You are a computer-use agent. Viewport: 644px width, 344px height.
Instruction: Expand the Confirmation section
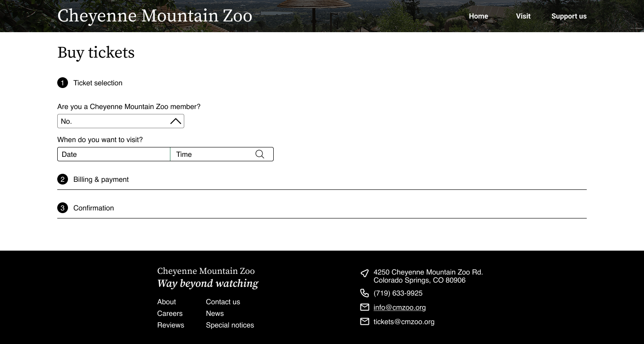click(322, 208)
